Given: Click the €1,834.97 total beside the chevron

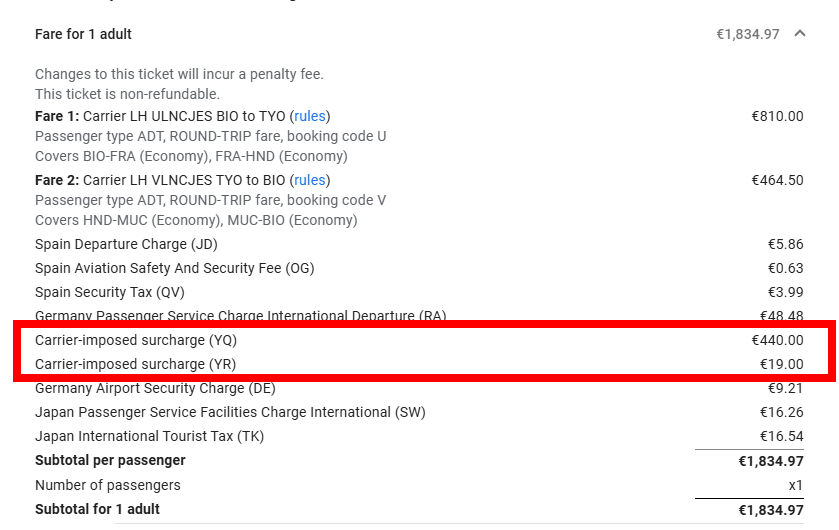Looking at the screenshot, I should (x=748, y=34).
